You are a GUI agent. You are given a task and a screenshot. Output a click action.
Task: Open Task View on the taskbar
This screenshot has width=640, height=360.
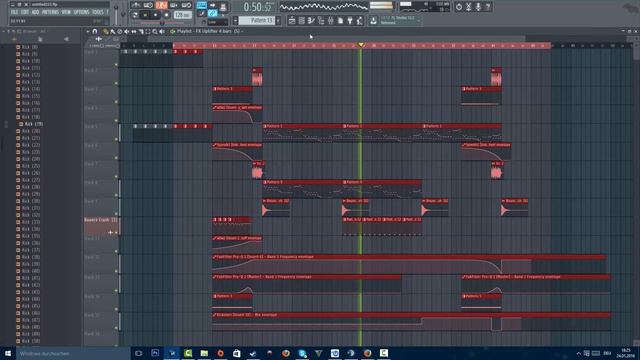139,353
